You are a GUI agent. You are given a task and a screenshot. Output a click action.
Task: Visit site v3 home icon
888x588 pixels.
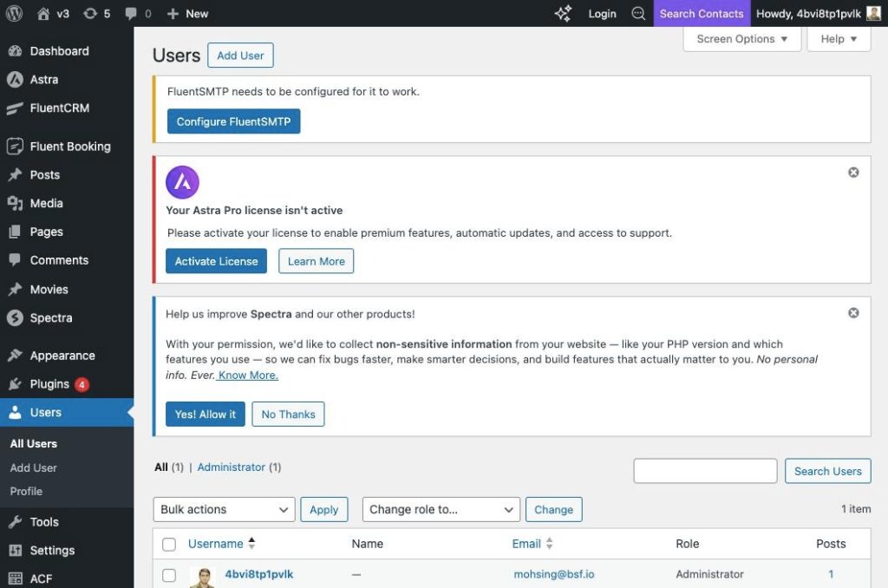(x=53, y=13)
